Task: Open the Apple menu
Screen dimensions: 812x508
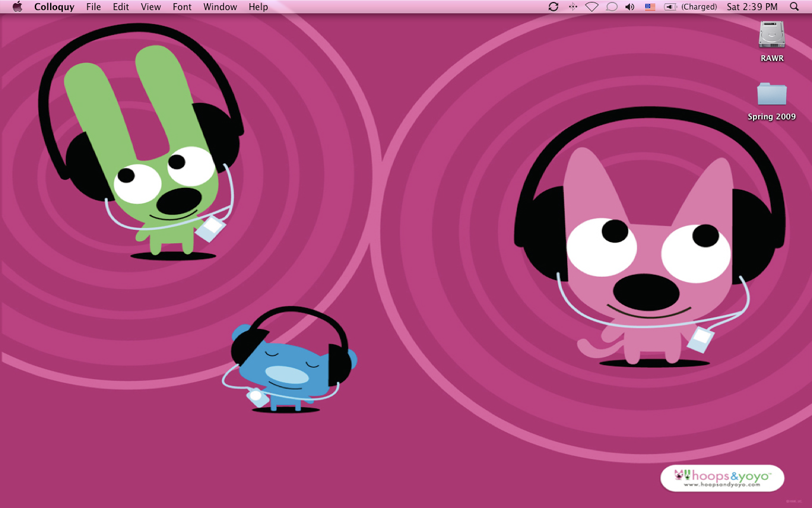Action: coord(17,7)
